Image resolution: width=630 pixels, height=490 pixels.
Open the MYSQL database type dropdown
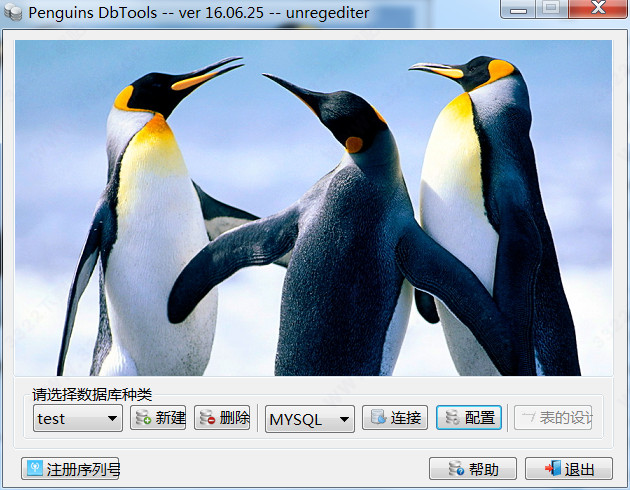(x=309, y=419)
